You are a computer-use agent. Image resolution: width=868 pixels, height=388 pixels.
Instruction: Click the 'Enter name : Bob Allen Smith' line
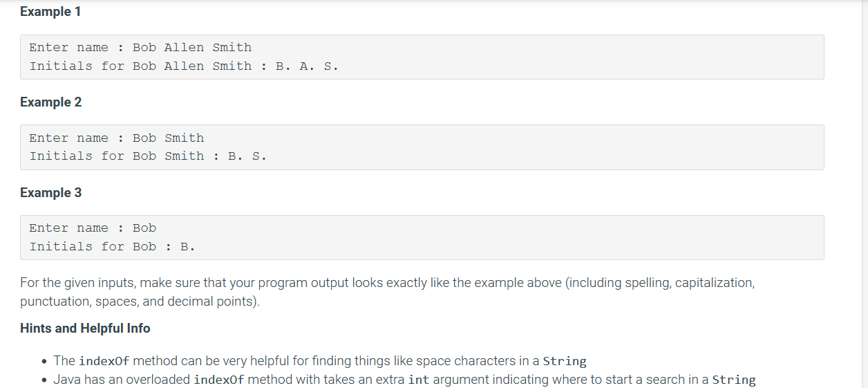tap(140, 48)
